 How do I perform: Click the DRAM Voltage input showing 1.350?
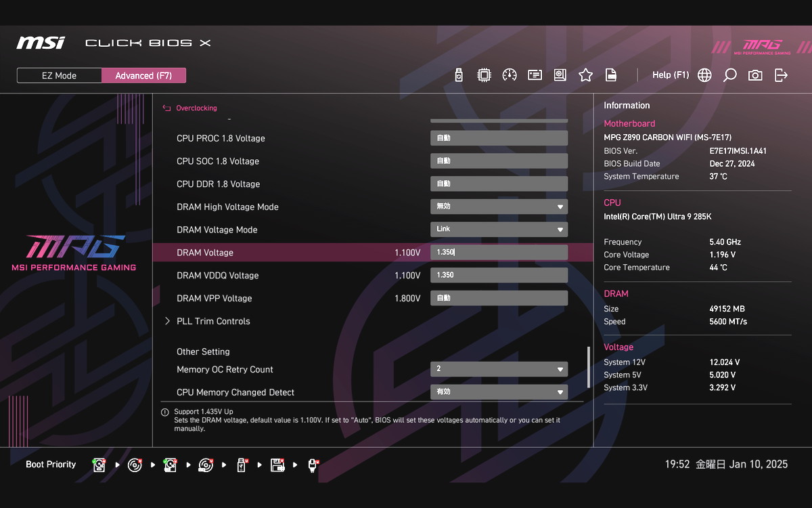tap(499, 253)
